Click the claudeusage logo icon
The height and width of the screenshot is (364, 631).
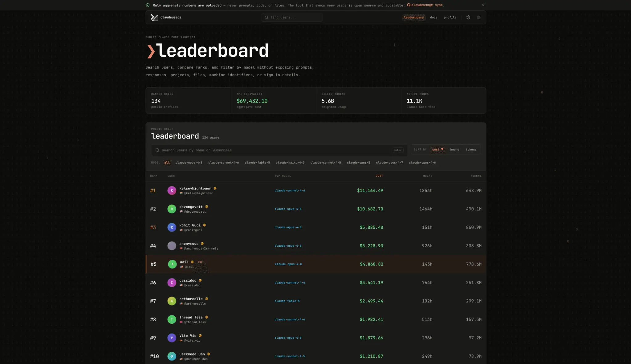[154, 17]
